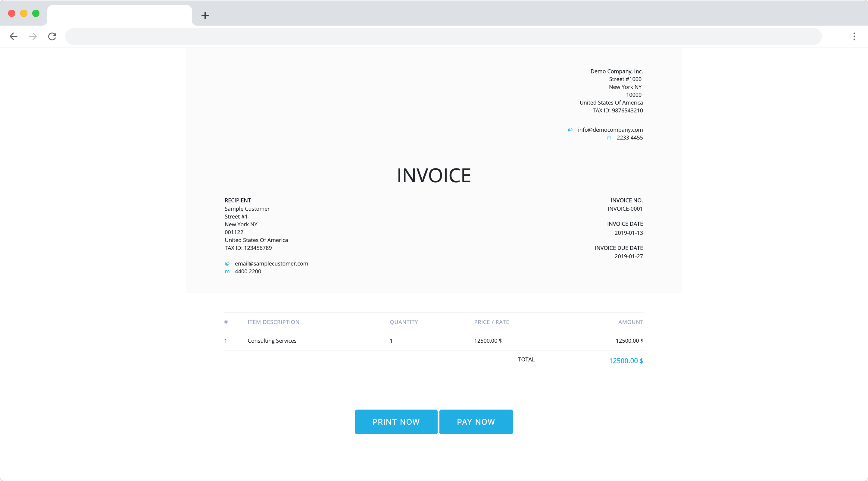Click the INVOICE heading
The image size is (868, 481).
[x=434, y=176]
